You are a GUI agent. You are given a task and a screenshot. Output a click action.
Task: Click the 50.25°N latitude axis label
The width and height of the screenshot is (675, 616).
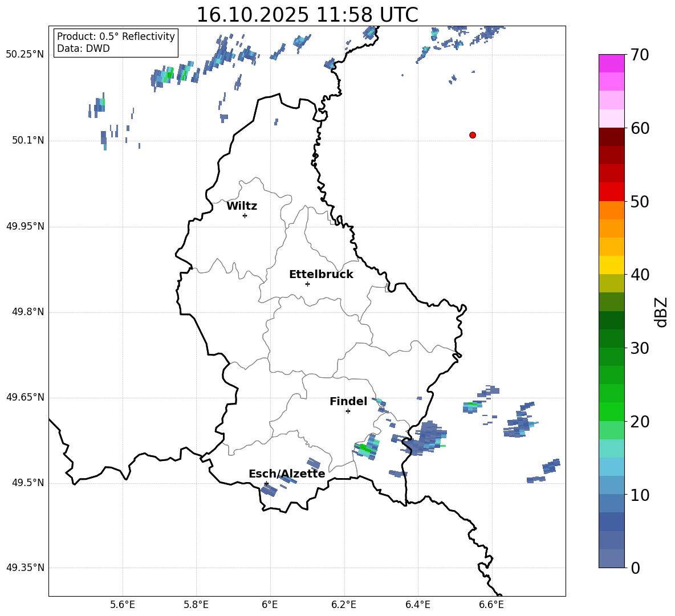25,55
